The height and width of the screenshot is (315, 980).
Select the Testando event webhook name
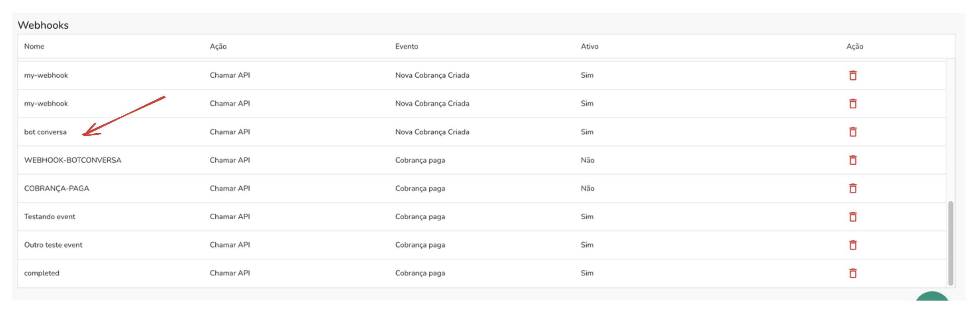[x=50, y=216]
